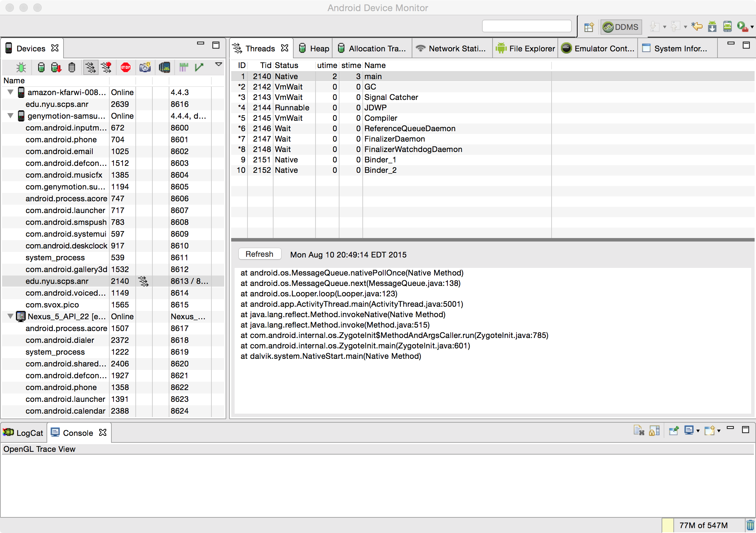The width and height of the screenshot is (756, 533).
Task: Open the Network Statistics tab
Action: [x=452, y=49]
